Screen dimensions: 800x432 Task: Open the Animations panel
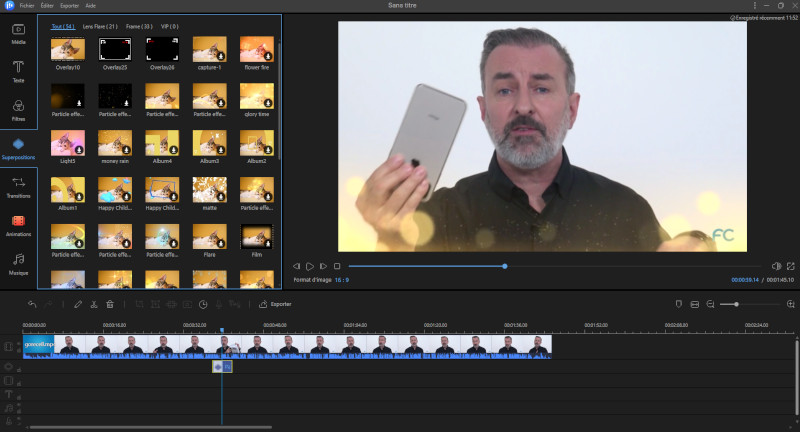18,225
